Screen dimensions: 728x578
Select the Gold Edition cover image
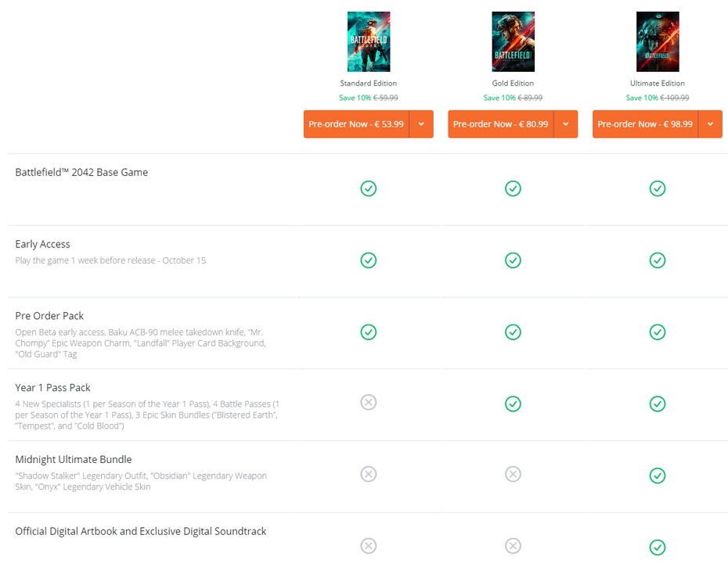(513, 42)
